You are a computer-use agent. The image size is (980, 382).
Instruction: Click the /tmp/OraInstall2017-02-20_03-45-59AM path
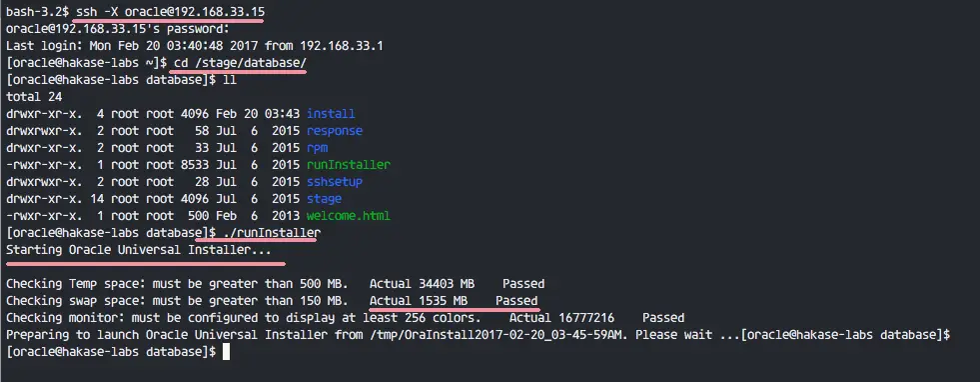(x=495, y=334)
